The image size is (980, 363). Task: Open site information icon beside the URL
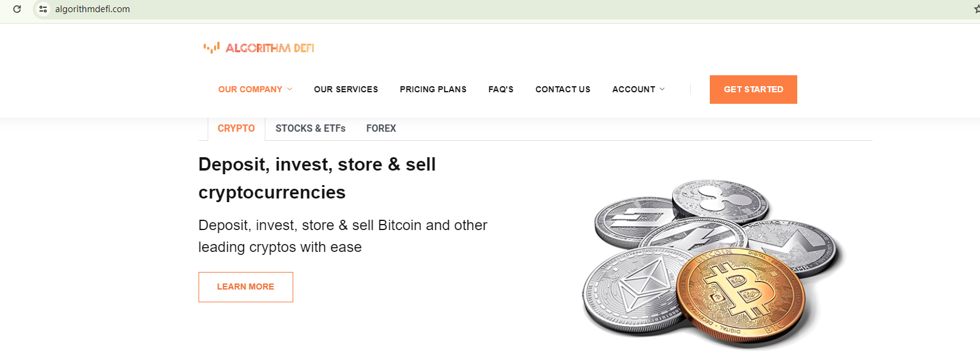click(x=43, y=9)
